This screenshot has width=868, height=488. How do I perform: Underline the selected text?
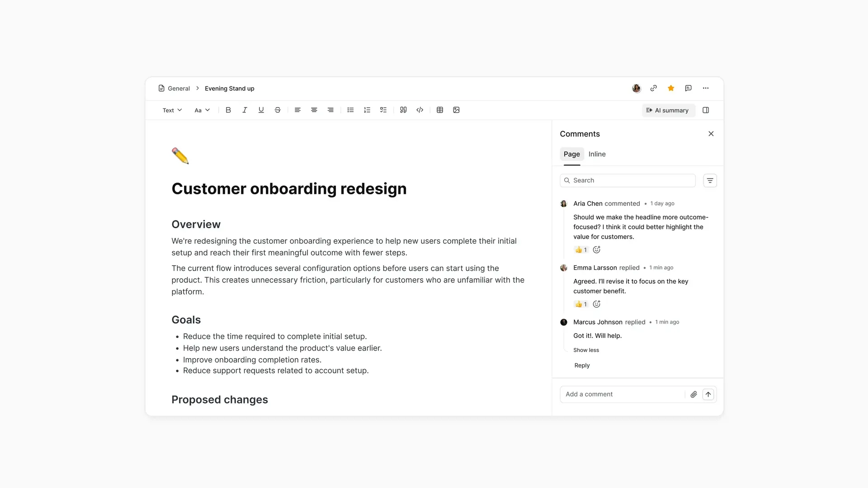coord(261,110)
